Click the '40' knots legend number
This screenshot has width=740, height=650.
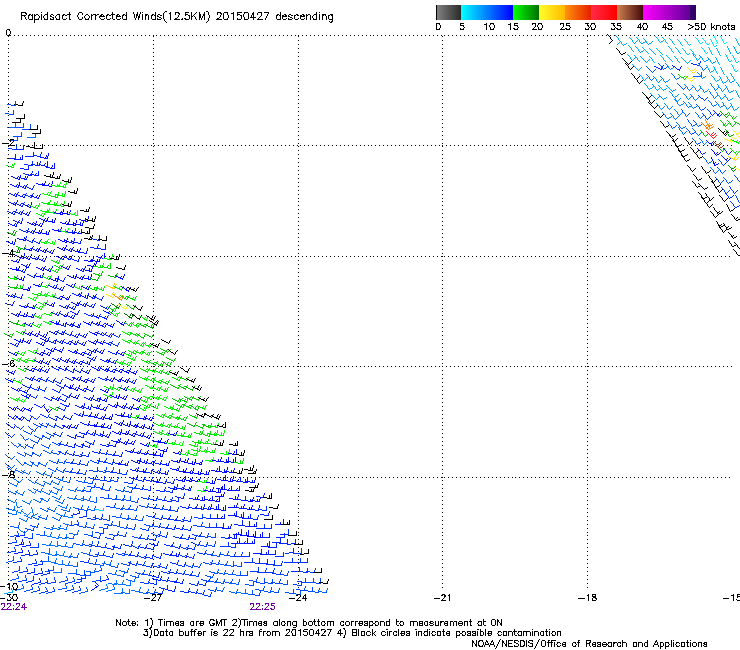click(642, 27)
